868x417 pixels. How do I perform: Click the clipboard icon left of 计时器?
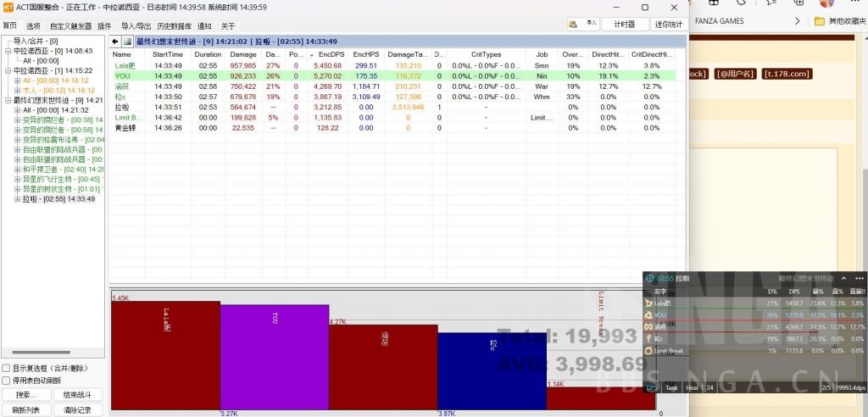coord(574,25)
